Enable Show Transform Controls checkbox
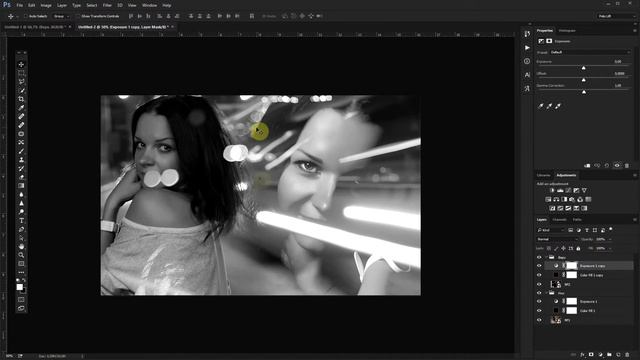The image size is (640, 360). tap(78, 16)
